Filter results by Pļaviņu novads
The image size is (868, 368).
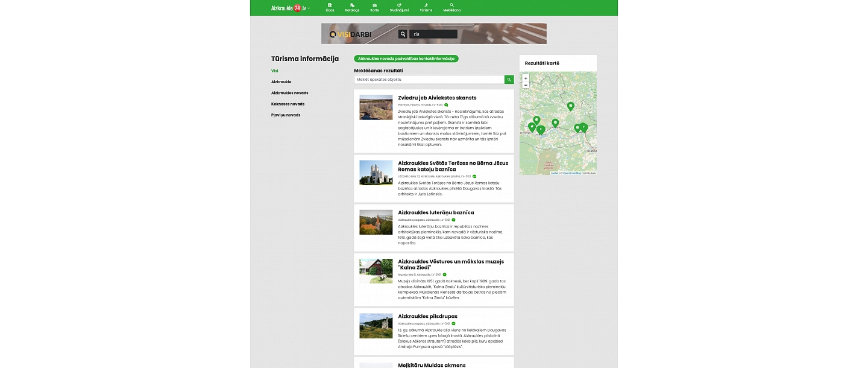(285, 115)
